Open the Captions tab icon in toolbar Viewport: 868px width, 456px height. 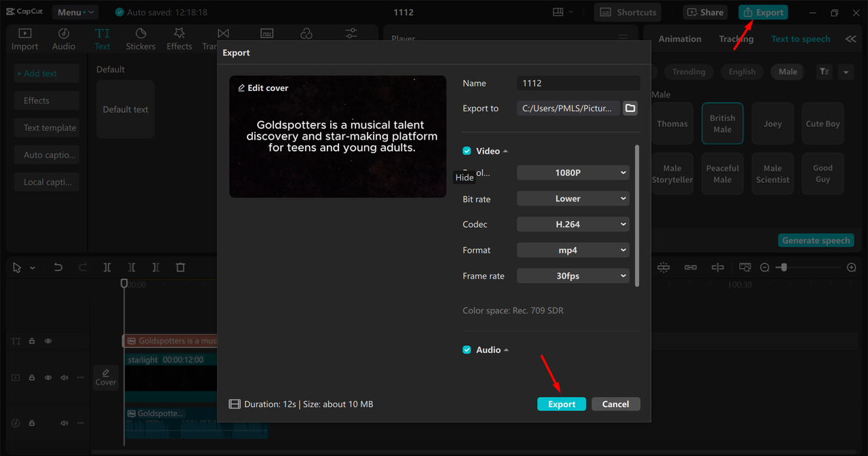267,34
